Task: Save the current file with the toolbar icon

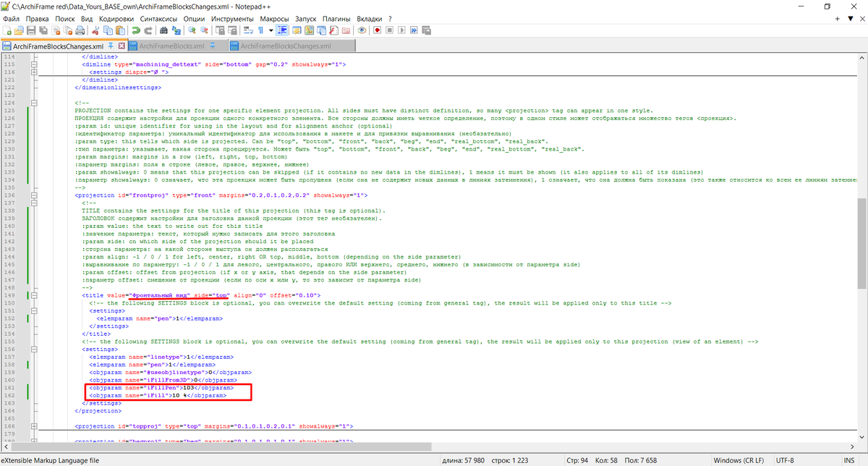Action: [x=31, y=30]
